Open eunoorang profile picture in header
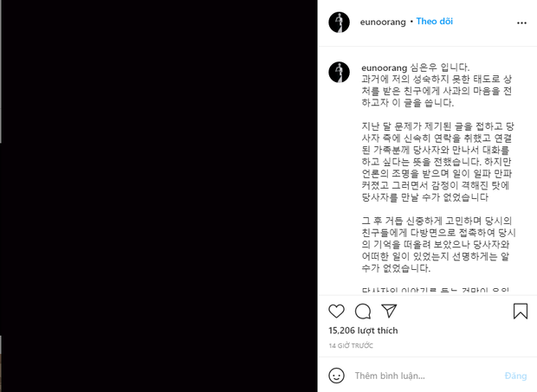Image resolution: width=537 pixels, height=392 pixels. pos(339,22)
